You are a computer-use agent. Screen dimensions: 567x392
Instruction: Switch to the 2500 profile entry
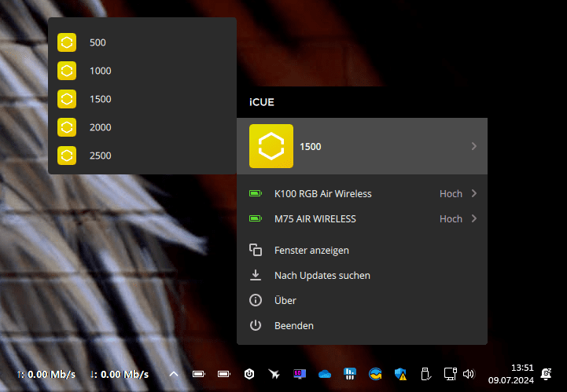(x=142, y=156)
